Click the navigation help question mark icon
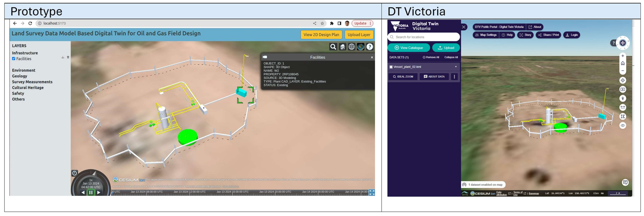This screenshot has width=644, height=216. pyautogui.click(x=370, y=47)
